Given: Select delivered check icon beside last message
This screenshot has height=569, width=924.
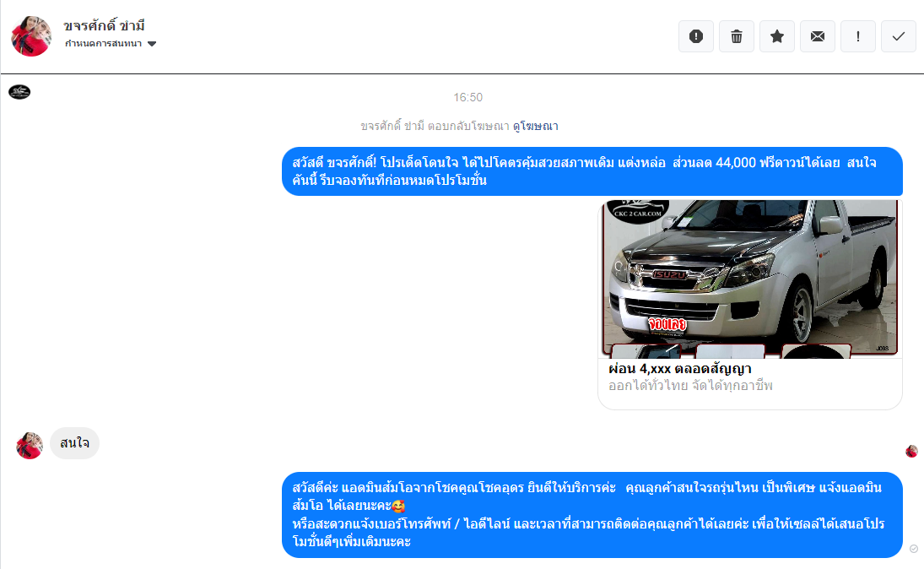Looking at the screenshot, I should click(x=913, y=549).
